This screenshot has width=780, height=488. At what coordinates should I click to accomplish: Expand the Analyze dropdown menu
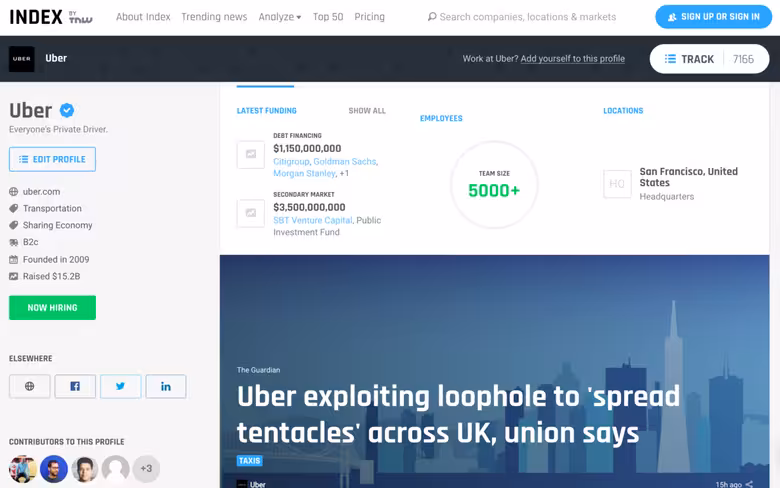[x=280, y=17]
